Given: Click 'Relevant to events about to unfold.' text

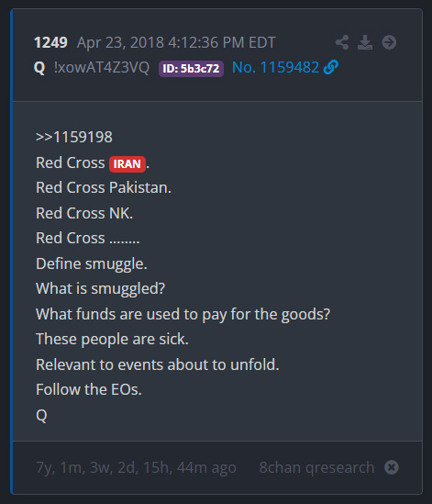Looking at the screenshot, I should pyautogui.click(x=158, y=364).
